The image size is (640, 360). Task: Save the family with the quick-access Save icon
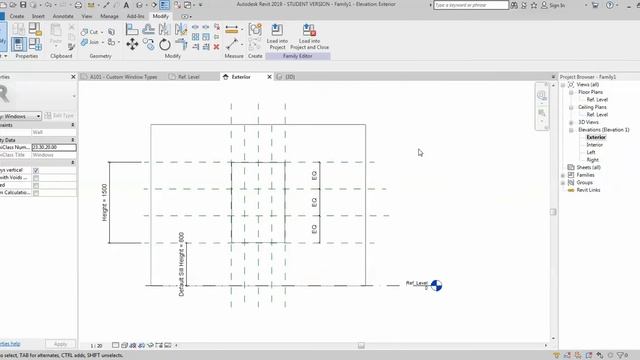[23, 5]
